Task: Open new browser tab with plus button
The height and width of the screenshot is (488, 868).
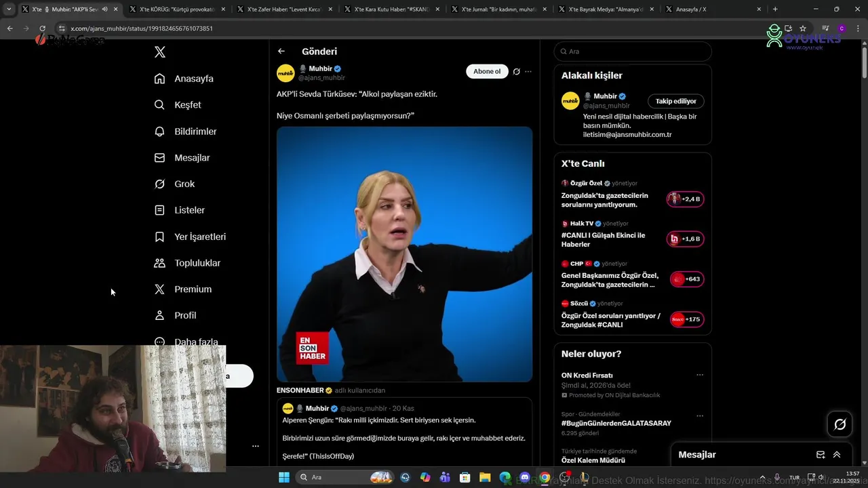Action: point(775,9)
